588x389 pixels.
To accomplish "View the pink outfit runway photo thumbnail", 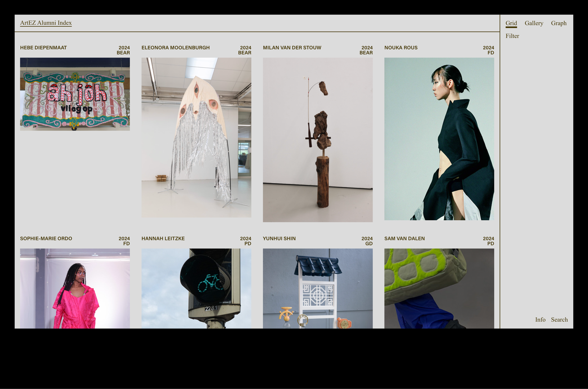I will [x=75, y=289].
